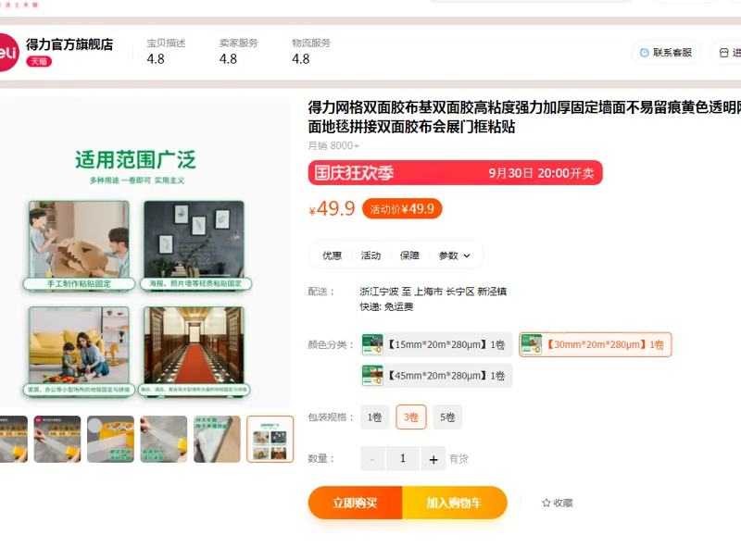Select the selected 适用范围 grid thumbnail

[x=270, y=439]
